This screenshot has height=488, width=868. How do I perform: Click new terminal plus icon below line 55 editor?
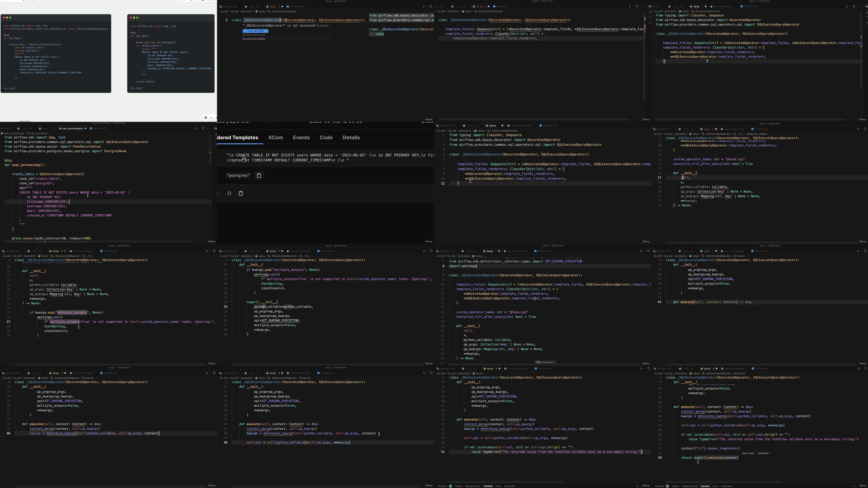(854, 486)
